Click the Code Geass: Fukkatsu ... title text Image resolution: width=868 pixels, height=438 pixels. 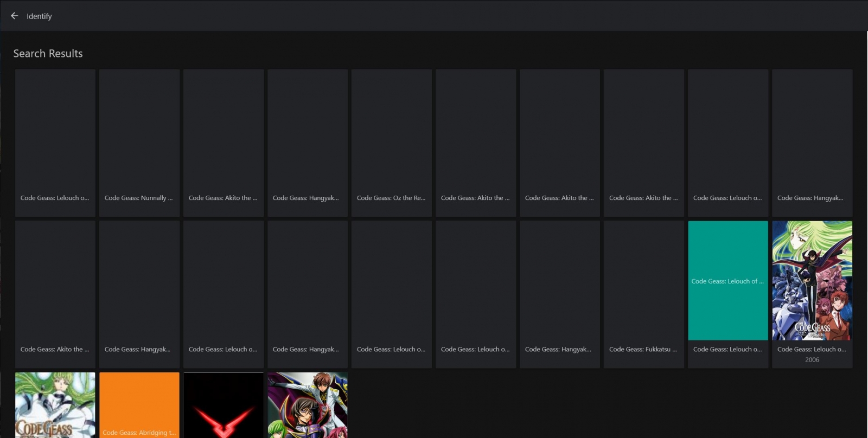[643, 349]
